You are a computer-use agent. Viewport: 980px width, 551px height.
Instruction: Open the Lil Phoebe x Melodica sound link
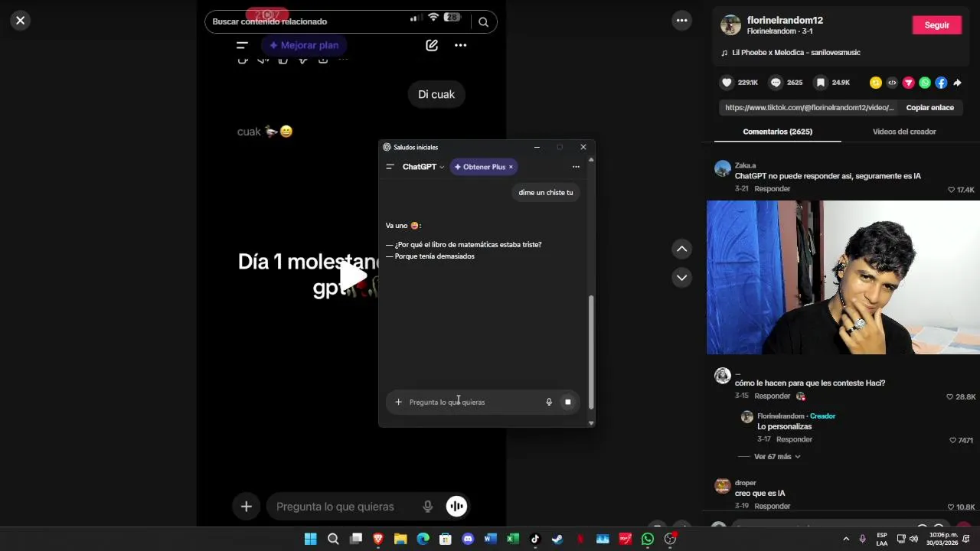tap(796, 53)
